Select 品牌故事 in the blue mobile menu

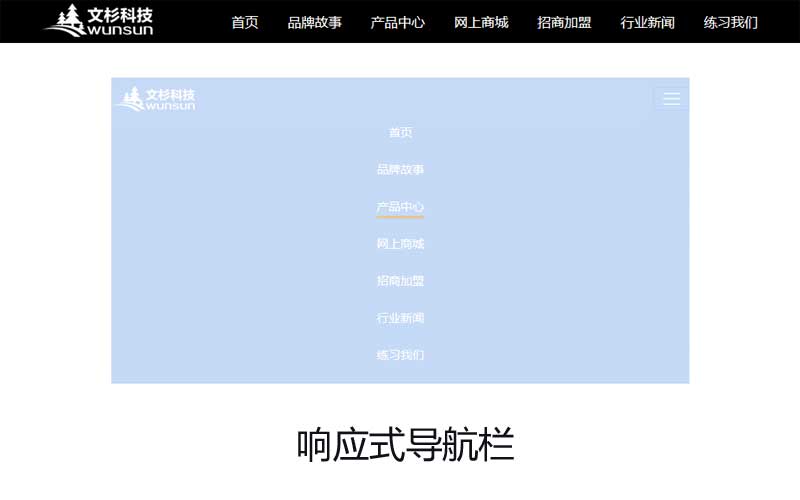pyautogui.click(x=401, y=169)
